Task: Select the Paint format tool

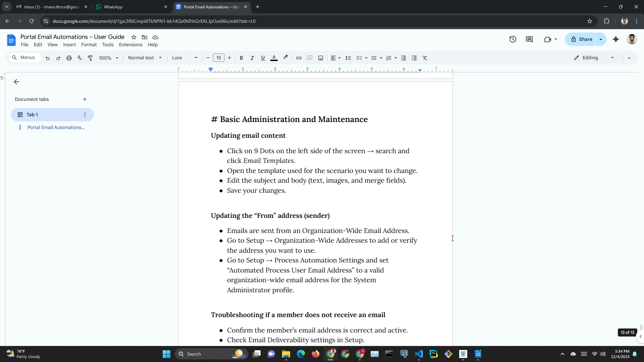Action: tap(90, 58)
